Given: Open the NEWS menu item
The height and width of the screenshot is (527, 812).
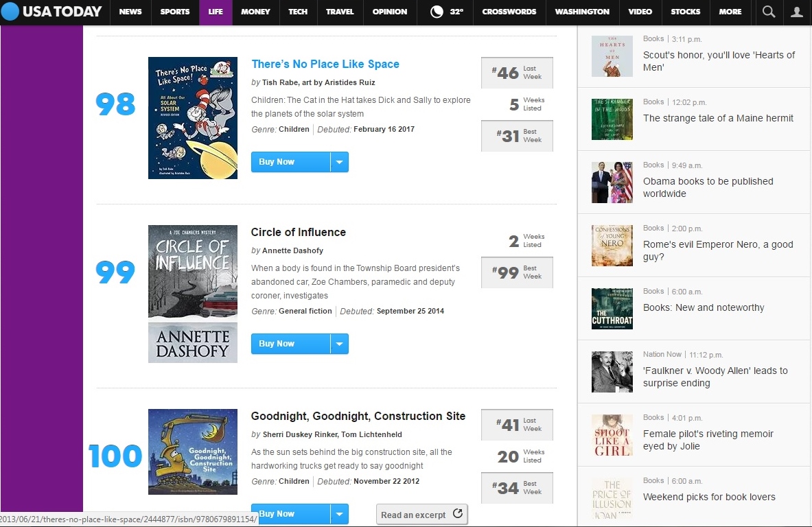Looking at the screenshot, I should tap(130, 12).
